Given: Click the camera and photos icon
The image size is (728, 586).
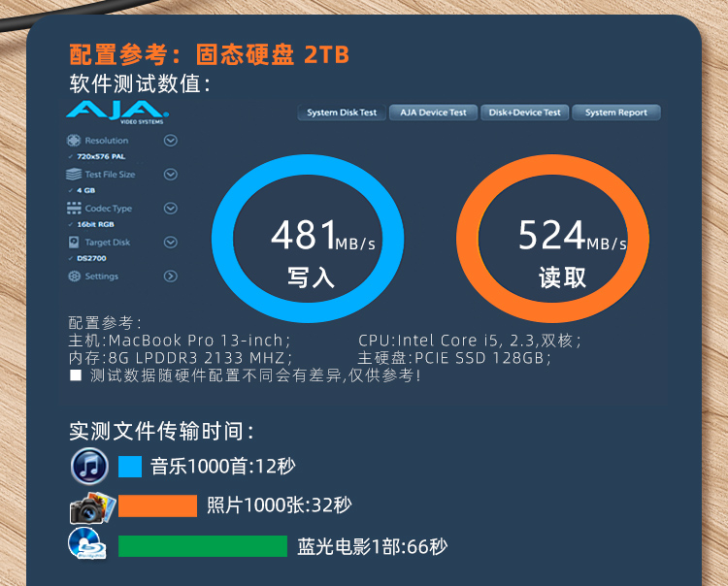Looking at the screenshot, I should (x=92, y=508).
